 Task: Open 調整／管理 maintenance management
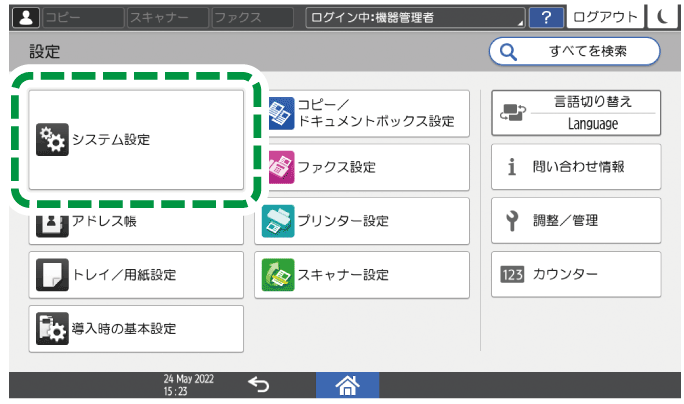576,220
